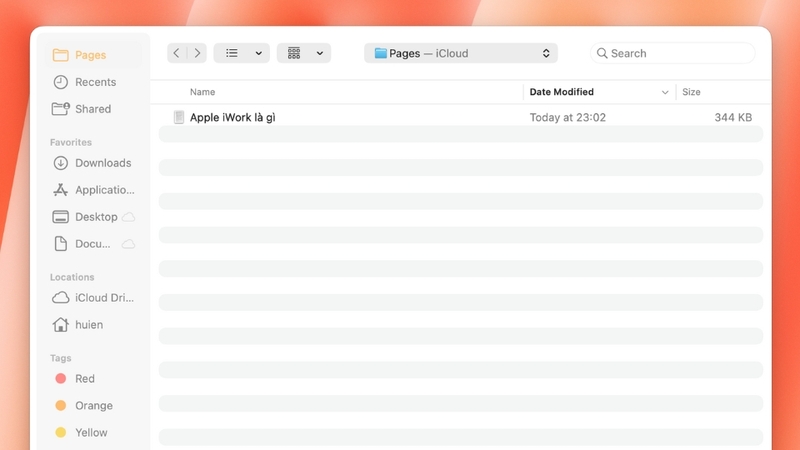Click the magnifying glass search icon
Image resolution: width=800 pixels, height=450 pixels.
602,53
